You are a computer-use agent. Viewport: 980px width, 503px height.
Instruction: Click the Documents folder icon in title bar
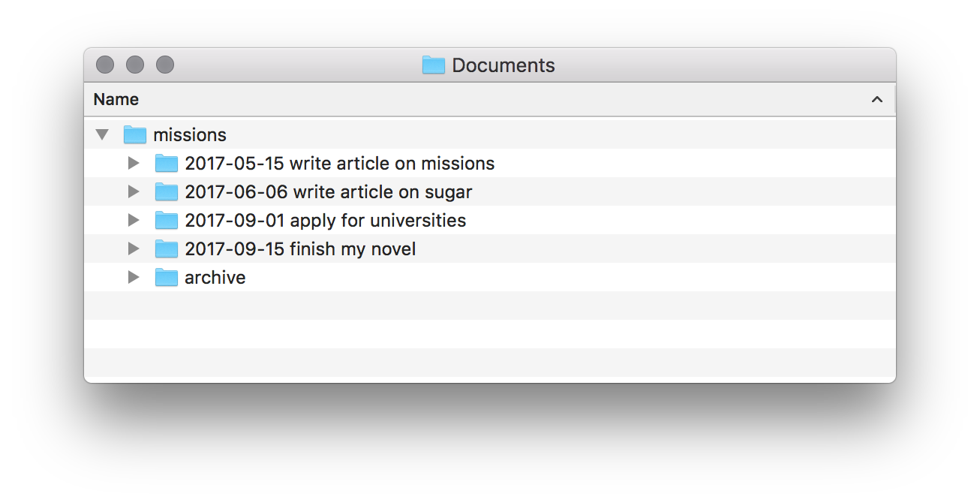tap(434, 65)
